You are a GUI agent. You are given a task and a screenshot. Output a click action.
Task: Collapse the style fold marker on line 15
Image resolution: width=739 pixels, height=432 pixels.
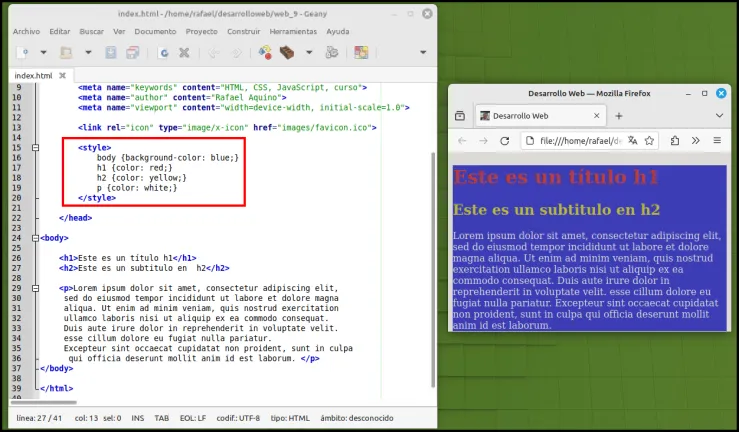[x=35, y=148]
